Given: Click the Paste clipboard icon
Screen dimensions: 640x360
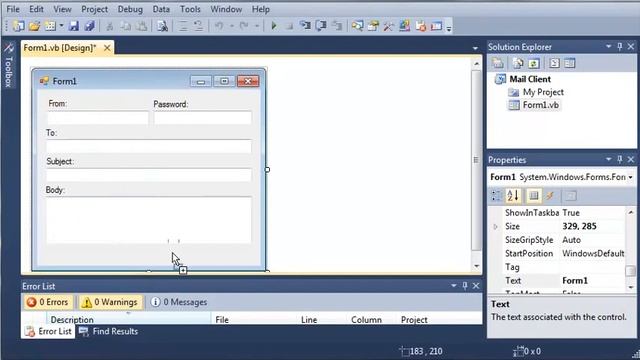Looking at the screenshot, I should coord(142,27).
